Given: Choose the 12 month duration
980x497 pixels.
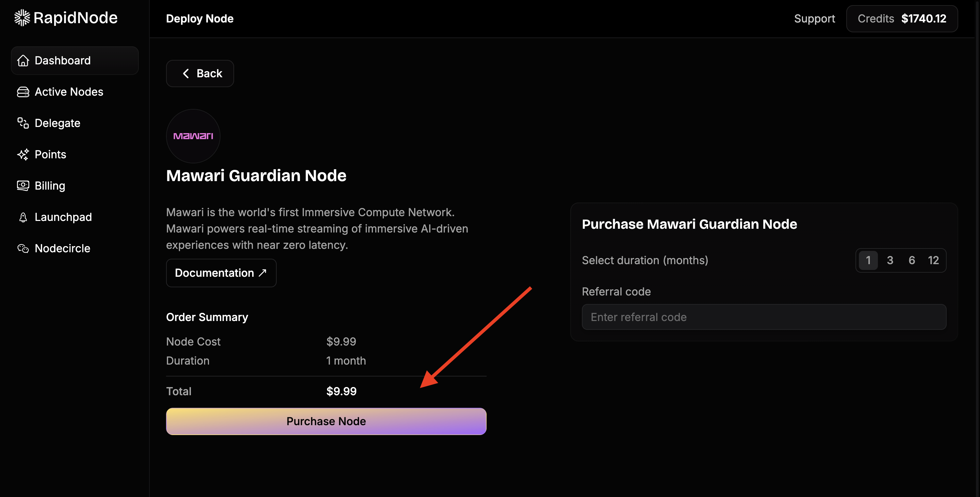Looking at the screenshot, I should coord(933,260).
